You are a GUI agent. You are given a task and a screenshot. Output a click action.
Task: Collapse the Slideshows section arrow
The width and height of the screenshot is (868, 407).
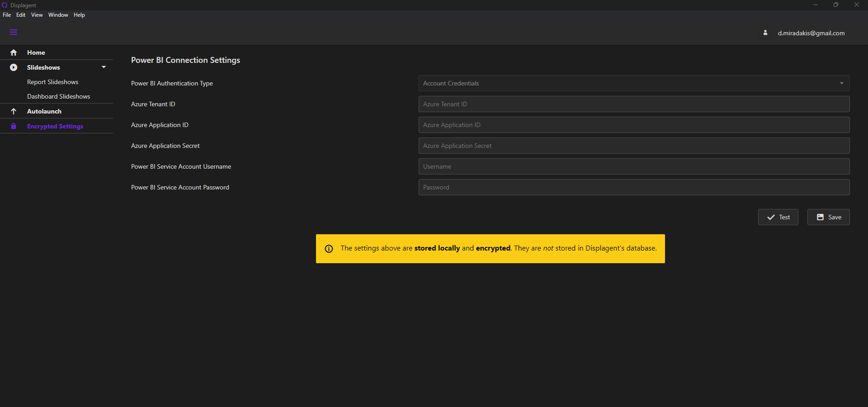(x=104, y=67)
